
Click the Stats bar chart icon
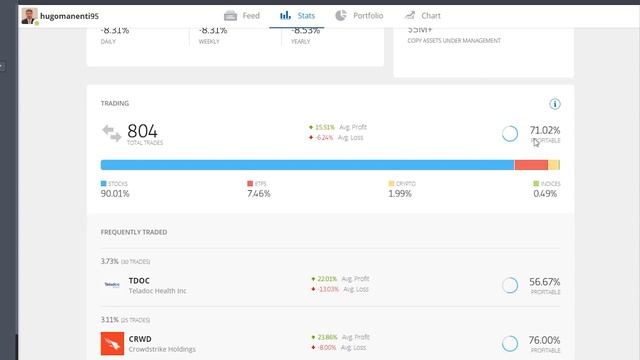285,16
